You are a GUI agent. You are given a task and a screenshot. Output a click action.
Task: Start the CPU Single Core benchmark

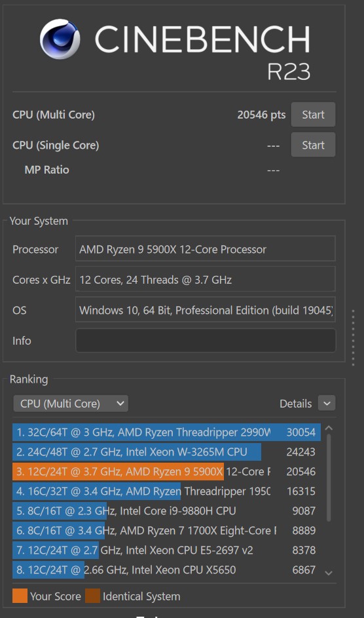313,145
